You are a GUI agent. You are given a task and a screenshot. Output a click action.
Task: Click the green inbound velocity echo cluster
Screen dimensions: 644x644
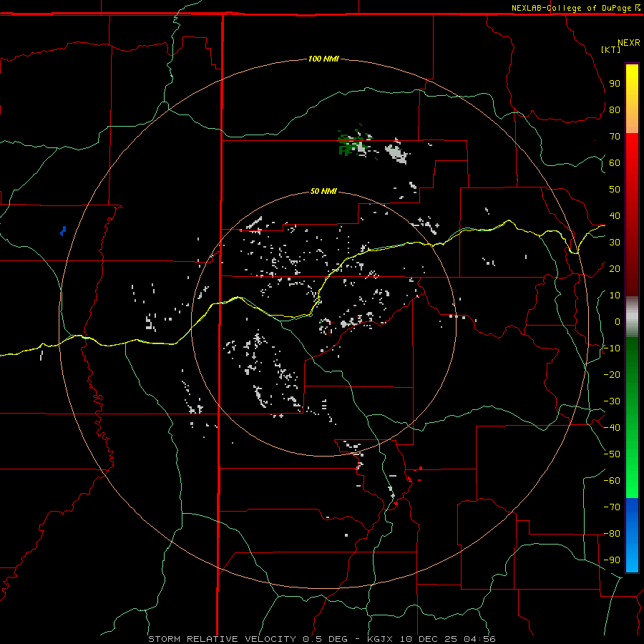[x=348, y=143]
